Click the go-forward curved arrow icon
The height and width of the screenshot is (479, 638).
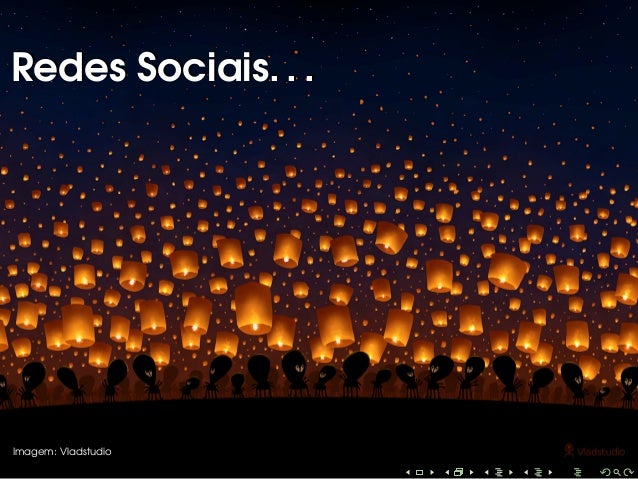629,472
